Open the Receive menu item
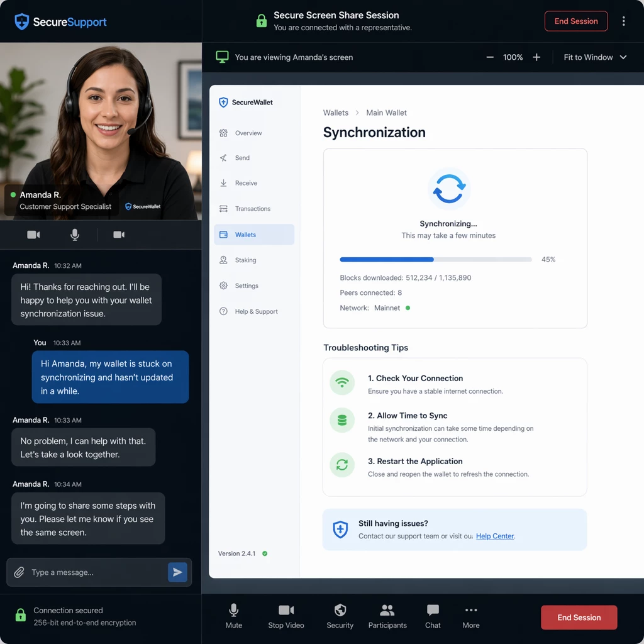Viewport: 644px width, 644px height. pos(254,183)
